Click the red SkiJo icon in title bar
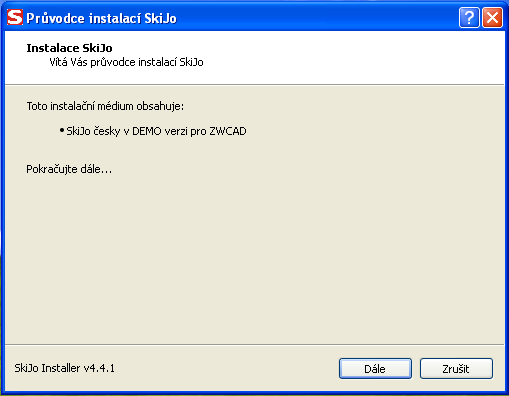Viewport: 509px width, 396px height. [x=15, y=17]
